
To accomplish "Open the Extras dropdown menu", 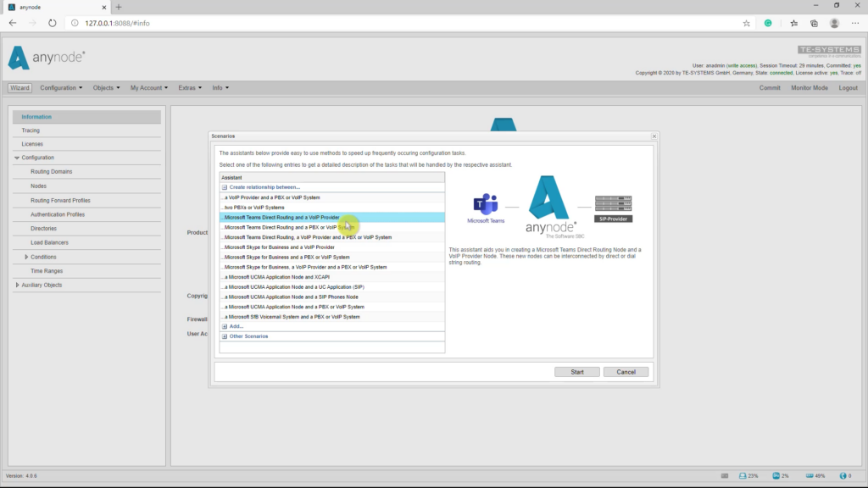I will pyautogui.click(x=190, y=88).
